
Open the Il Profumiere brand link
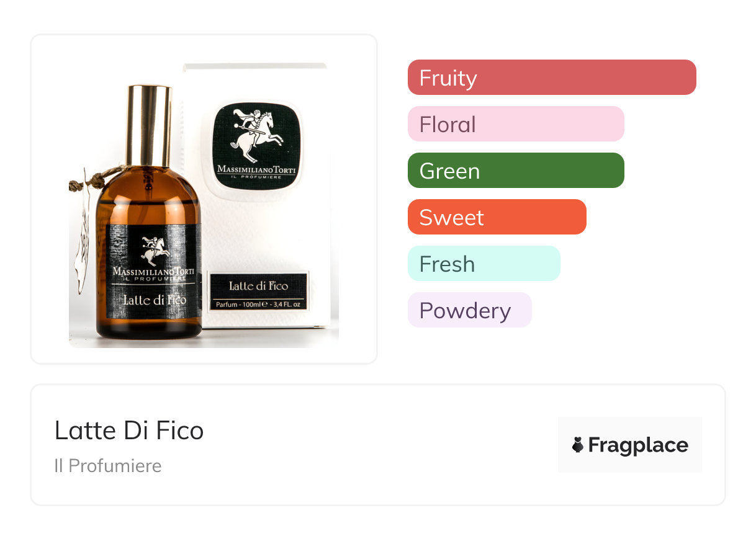pos(108,466)
